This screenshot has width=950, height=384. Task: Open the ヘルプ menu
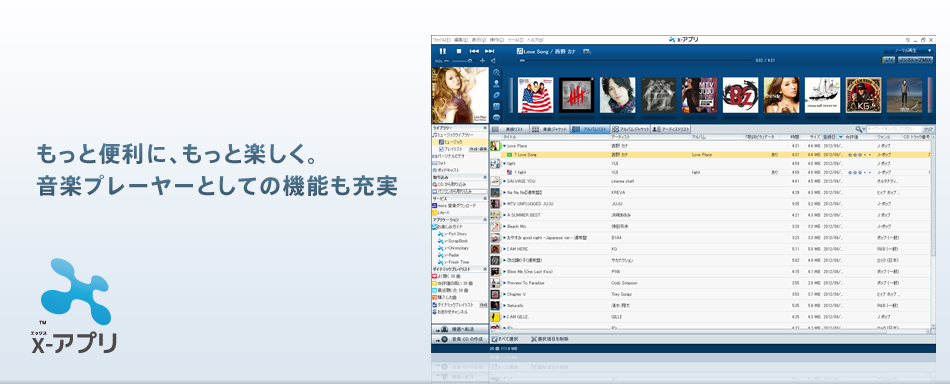(536, 39)
